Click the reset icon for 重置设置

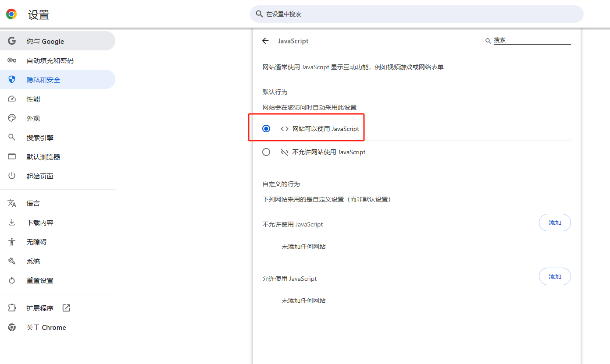tap(12, 280)
